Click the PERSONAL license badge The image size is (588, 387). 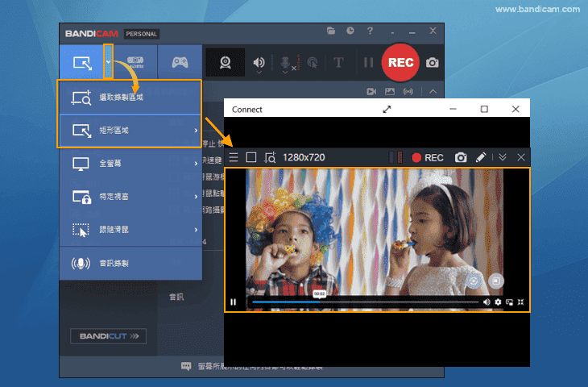[142, 34]
